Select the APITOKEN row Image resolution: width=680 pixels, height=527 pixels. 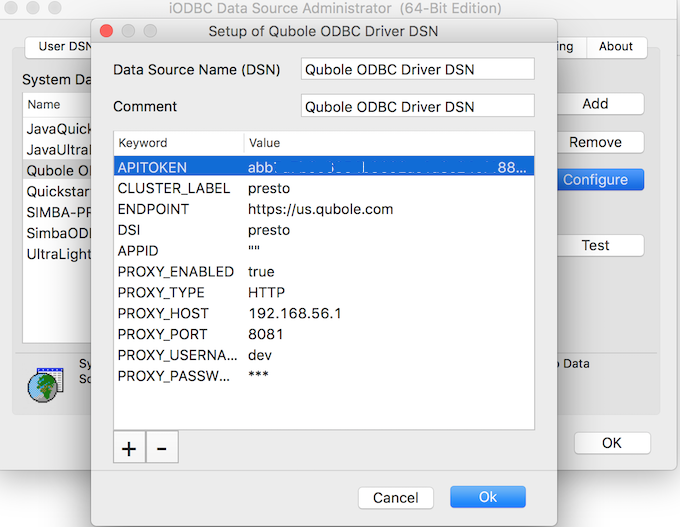click(324, 167)
